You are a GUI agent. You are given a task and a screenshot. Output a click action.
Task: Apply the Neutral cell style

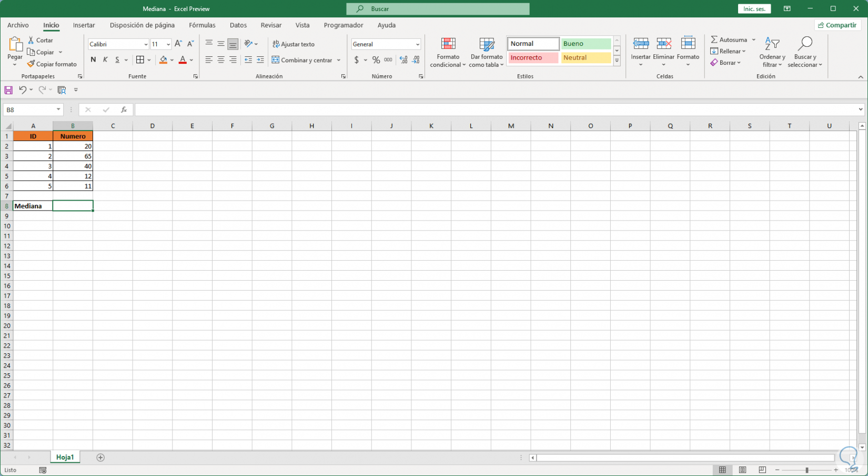tap(586, 57)
